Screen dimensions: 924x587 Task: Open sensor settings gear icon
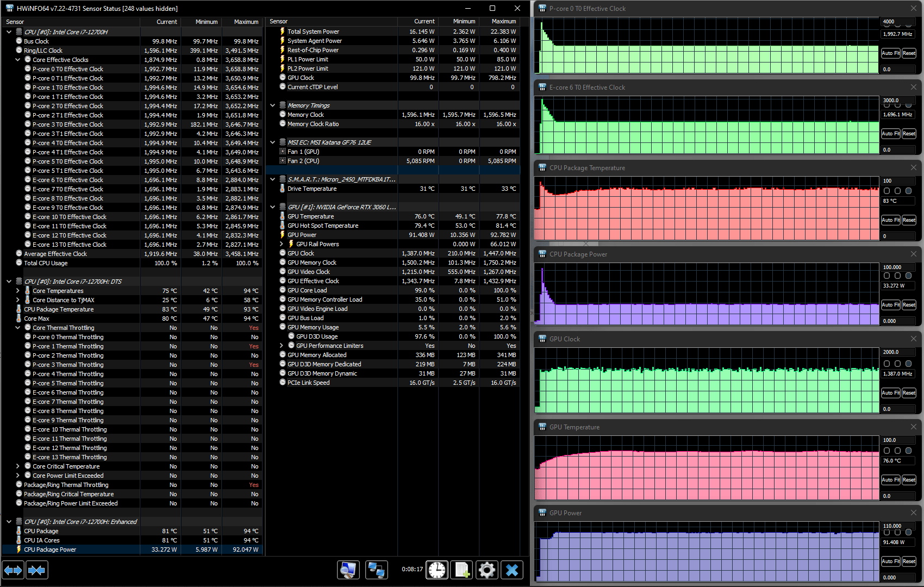pos(486,570)
